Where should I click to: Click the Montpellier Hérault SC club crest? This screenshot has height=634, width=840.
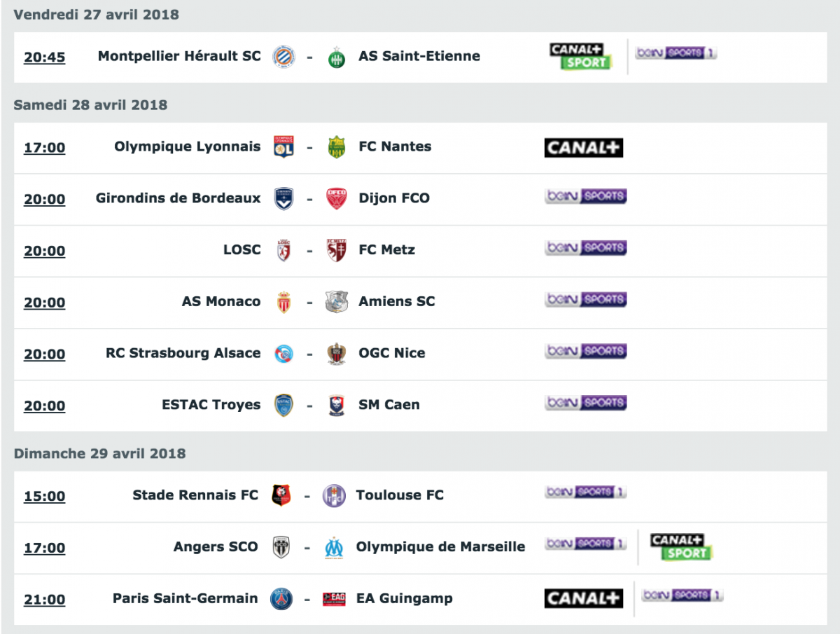[x=283, y=57]
